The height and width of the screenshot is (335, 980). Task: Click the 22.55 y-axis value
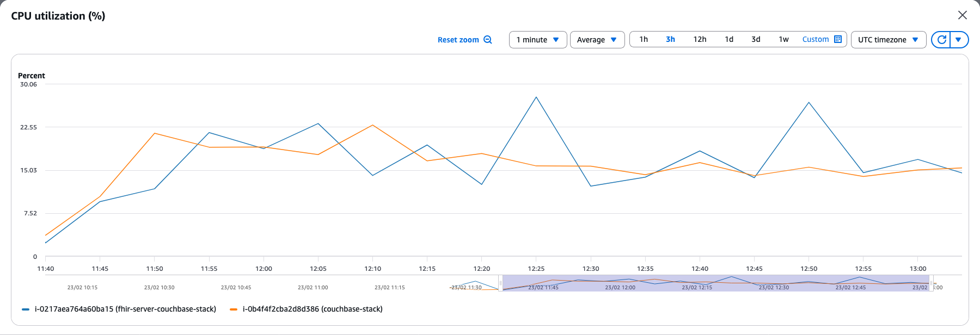tap(28, 127)
